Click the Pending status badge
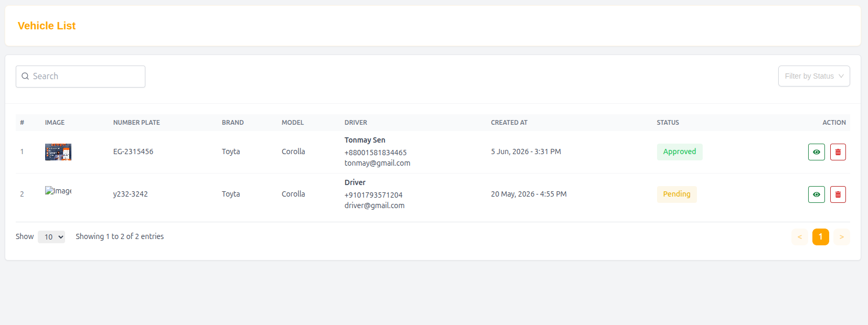The height and width of the screenshot is (325, 868). (x=676, y=194)
